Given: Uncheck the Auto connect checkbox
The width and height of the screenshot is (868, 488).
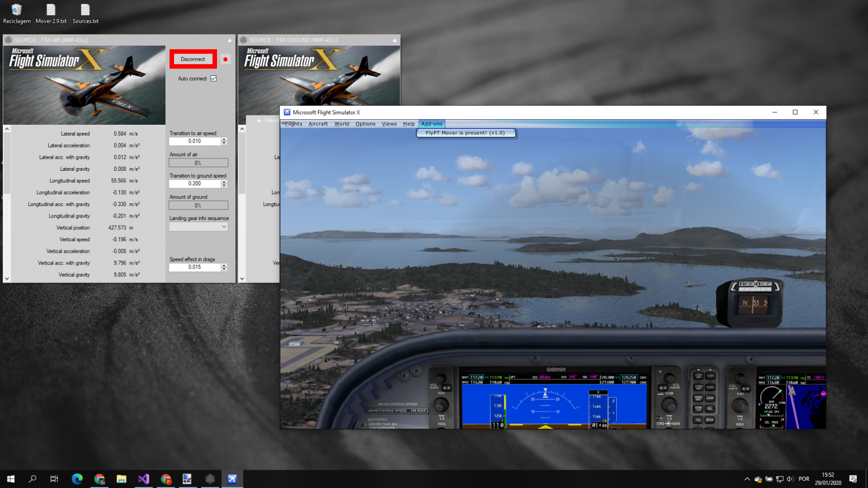Looking at the screenshot, I should point(214,79).
